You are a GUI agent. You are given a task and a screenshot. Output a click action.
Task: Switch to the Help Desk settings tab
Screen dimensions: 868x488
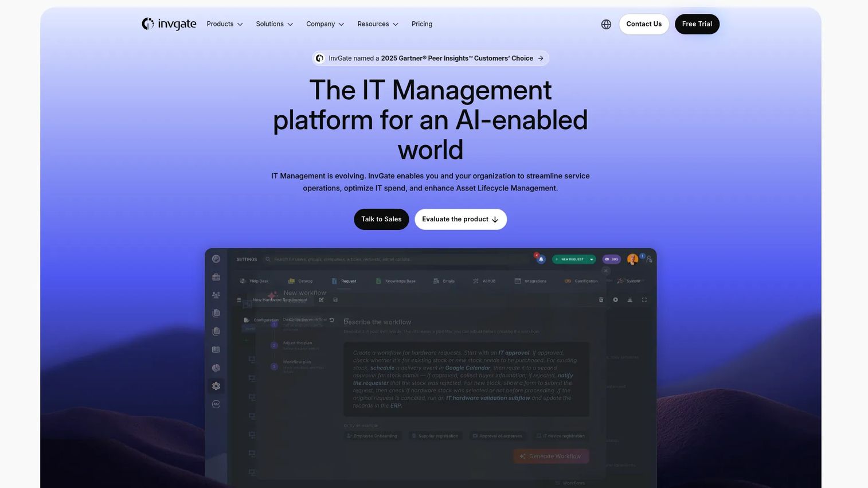click(x=255, y=281)
